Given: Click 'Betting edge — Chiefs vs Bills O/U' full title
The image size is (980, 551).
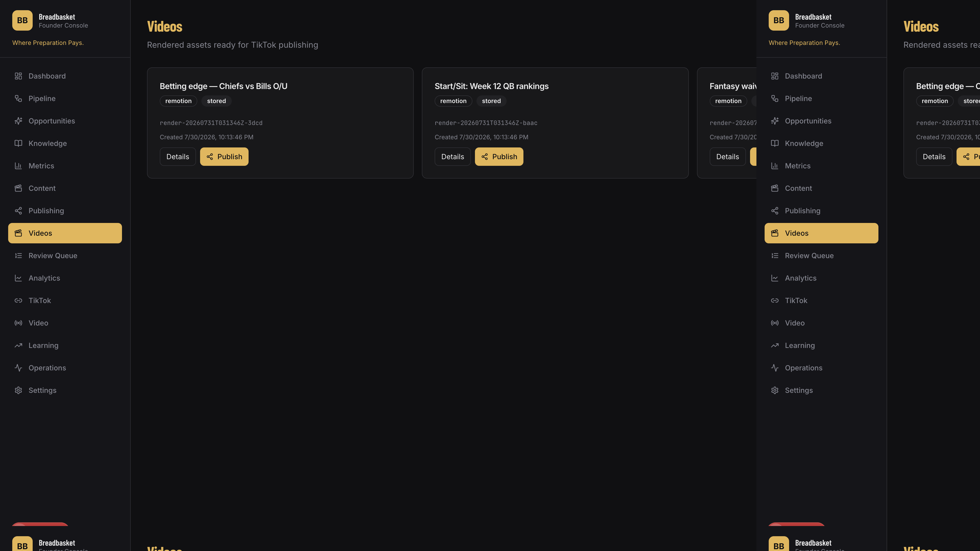Looking at the screenshot, I should [223, 86].
